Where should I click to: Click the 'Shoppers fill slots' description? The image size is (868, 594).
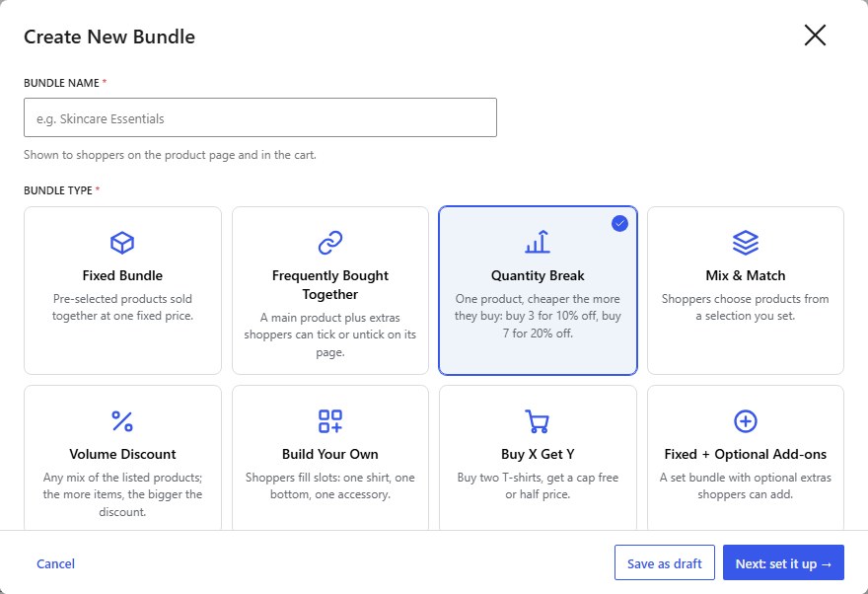(329, 485)
